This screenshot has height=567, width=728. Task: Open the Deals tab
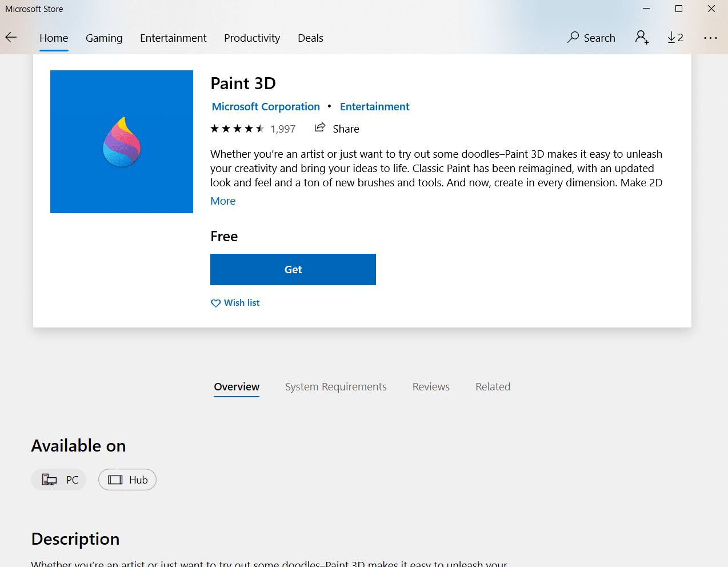310,38
